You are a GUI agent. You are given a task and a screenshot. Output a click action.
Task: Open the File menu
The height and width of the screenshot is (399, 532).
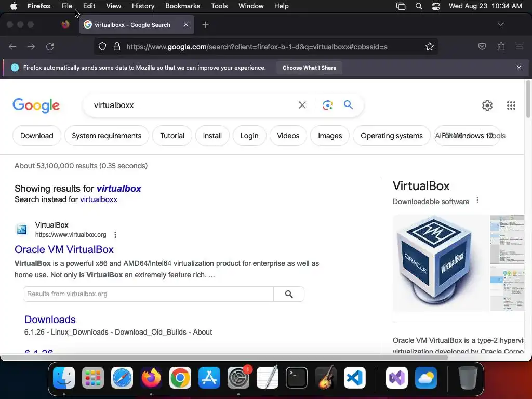(67, 6)
